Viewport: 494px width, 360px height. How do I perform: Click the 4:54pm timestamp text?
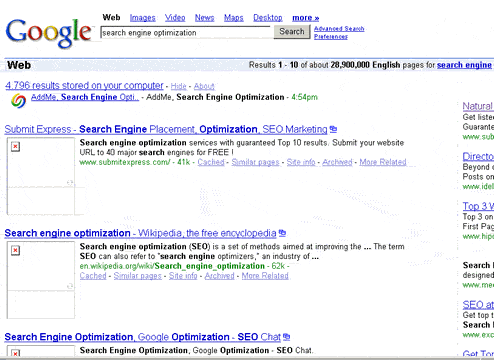304,97
